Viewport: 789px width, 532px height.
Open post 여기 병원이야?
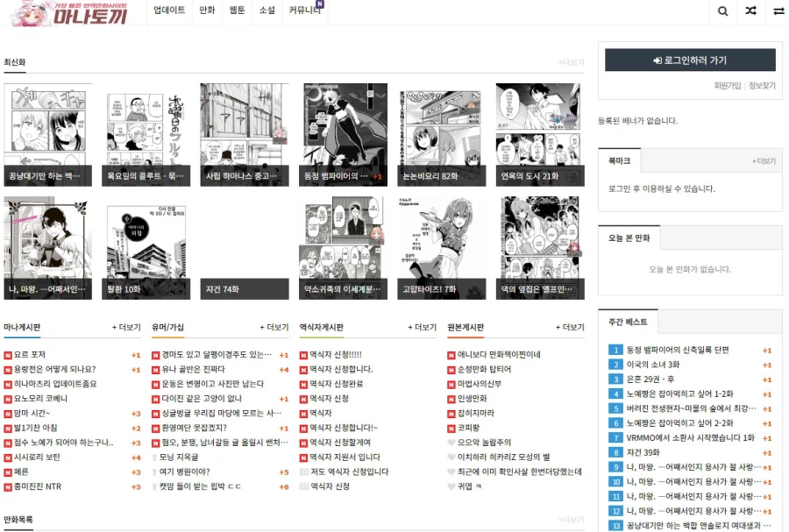(x=185, y=472)
